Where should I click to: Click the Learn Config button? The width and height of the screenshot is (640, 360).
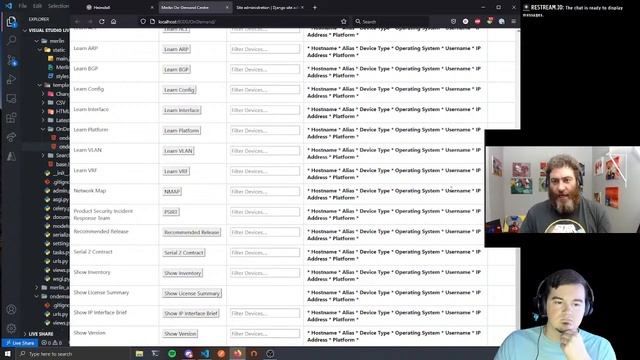coord(179,90)
